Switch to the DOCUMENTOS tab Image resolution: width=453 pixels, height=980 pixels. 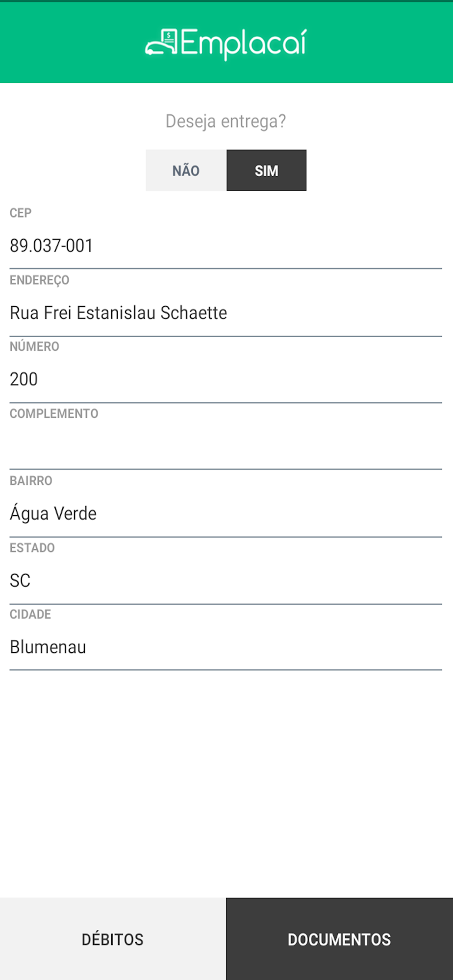pos(339,939)
